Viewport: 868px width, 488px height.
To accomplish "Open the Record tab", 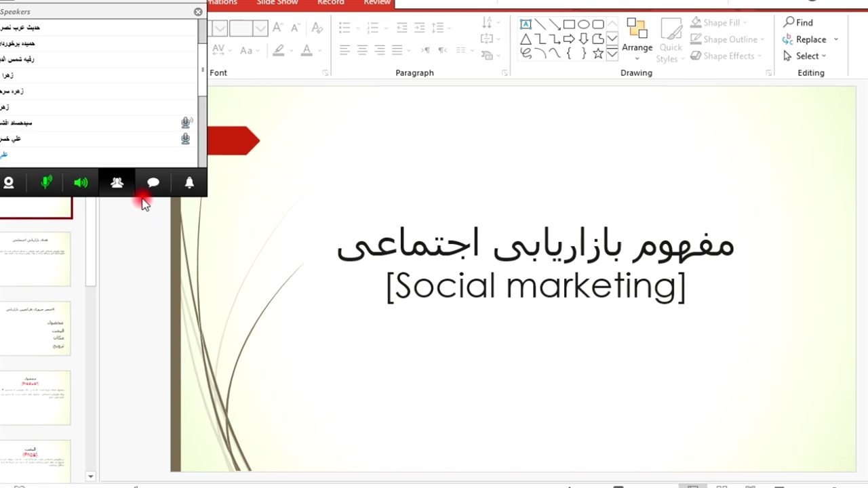I will 331,3.
